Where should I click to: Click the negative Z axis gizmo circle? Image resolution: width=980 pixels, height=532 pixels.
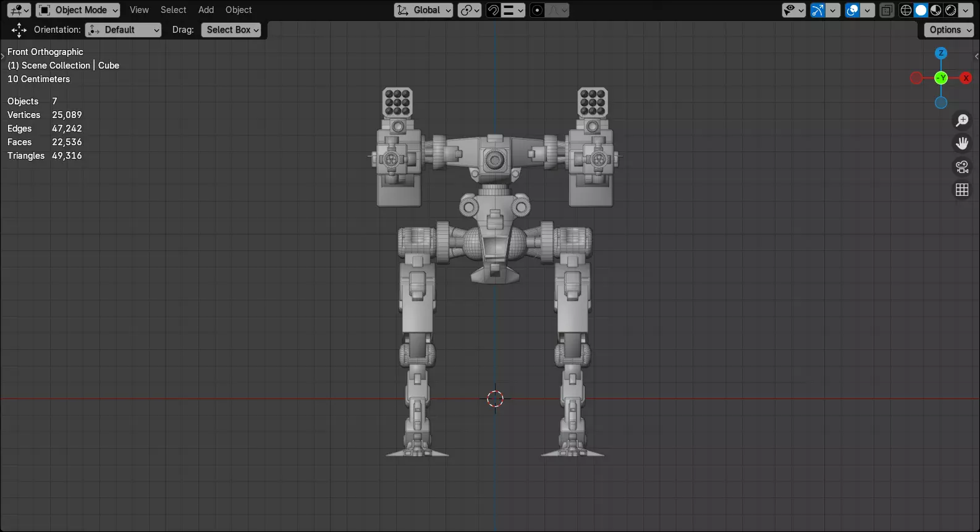tap(941, 103)
